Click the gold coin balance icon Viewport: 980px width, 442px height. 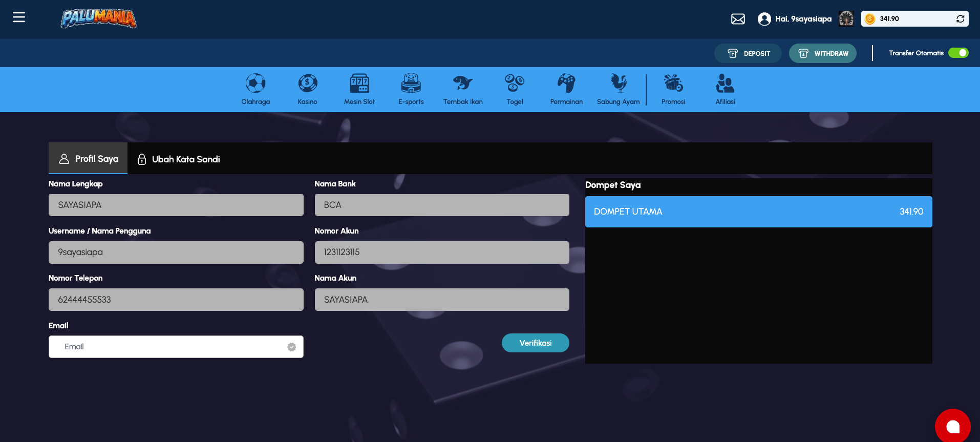click(x=870, y=19)
